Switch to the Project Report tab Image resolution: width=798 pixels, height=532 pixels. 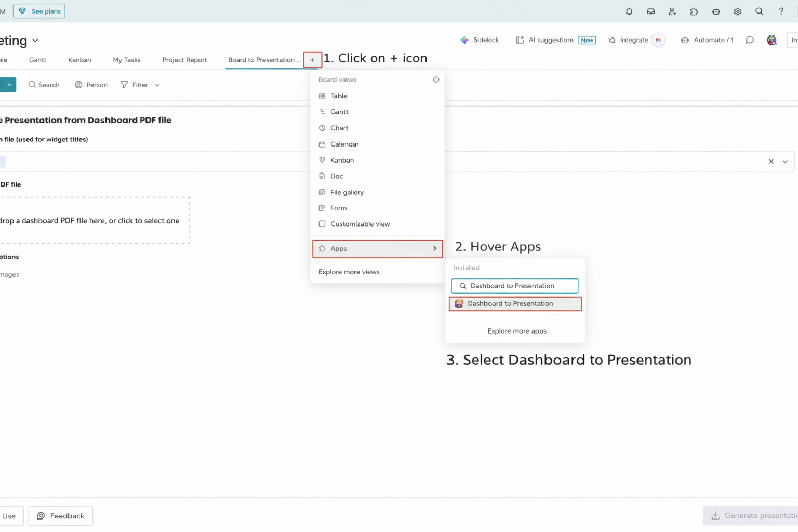[x=184, y=60]
